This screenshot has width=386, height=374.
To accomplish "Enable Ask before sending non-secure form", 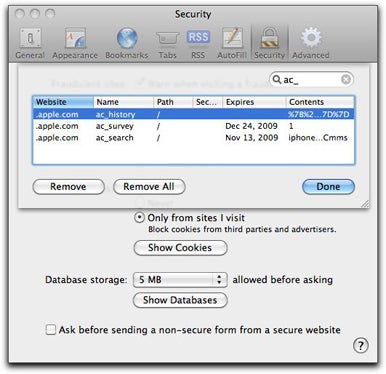I will point(51,330).
